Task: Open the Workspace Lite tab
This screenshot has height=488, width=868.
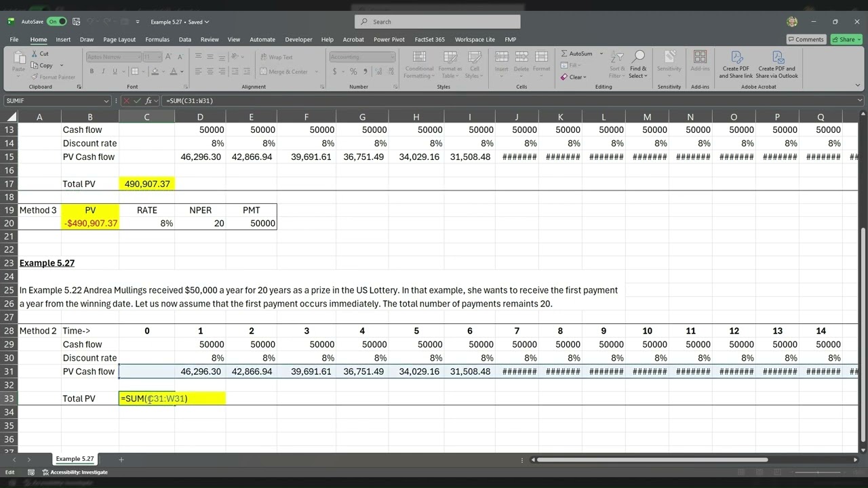Action: coord(475,39)
